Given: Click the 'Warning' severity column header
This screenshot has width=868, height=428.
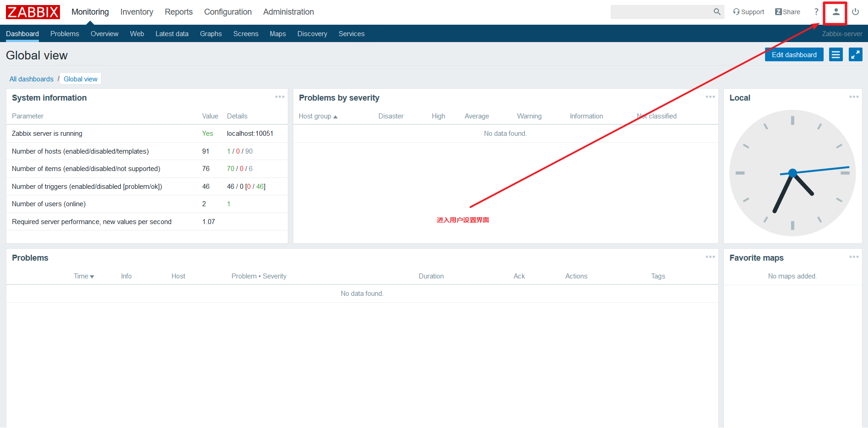Looking at the screenshot, I should point(529,116).
